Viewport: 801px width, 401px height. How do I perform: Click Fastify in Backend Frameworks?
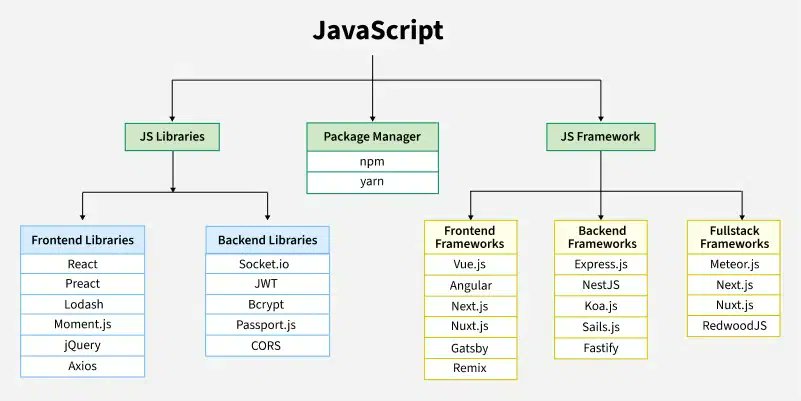pos(601,348)
